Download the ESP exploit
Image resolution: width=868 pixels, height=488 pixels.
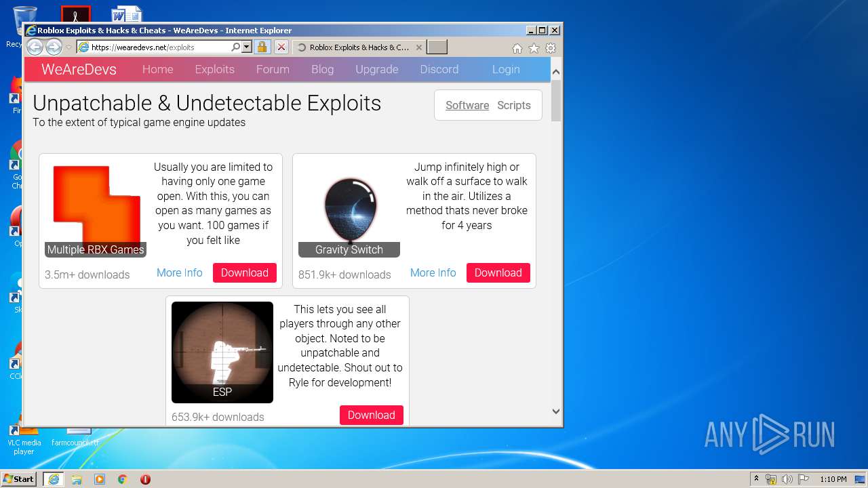[372, 415]
